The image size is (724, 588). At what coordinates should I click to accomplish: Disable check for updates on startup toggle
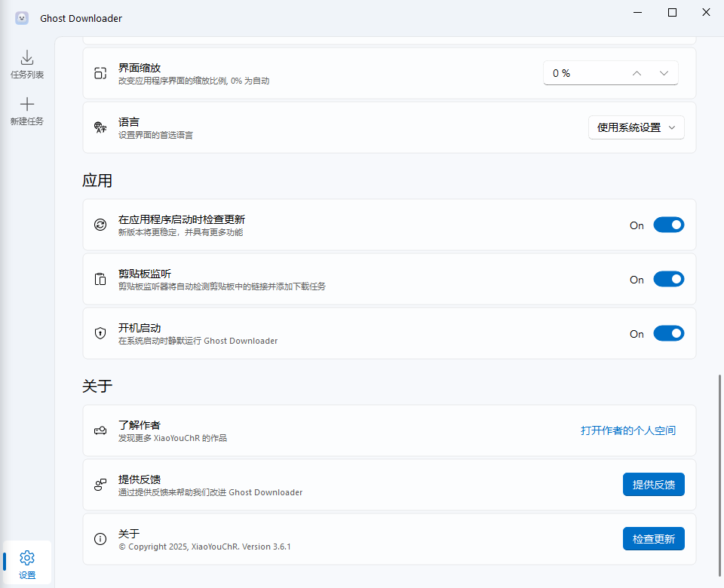click(x=668, y=225)
